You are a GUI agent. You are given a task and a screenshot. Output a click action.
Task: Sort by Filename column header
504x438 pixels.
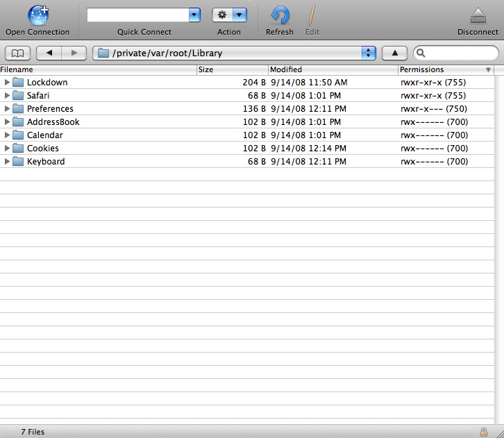(98, 69)
